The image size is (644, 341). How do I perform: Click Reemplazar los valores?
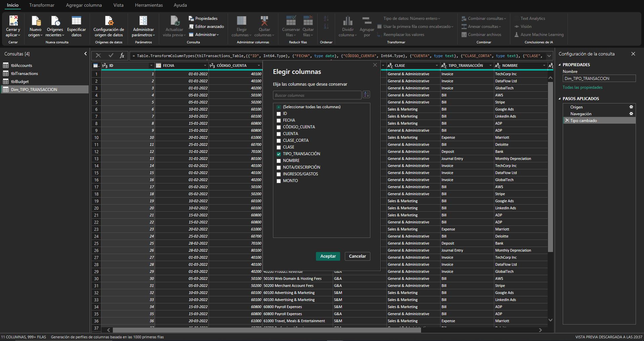pos(401,35)
